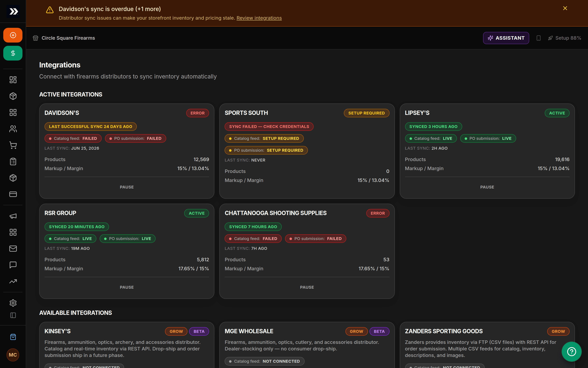
Task: Click the orange plus create button
Action: (13, 35)
